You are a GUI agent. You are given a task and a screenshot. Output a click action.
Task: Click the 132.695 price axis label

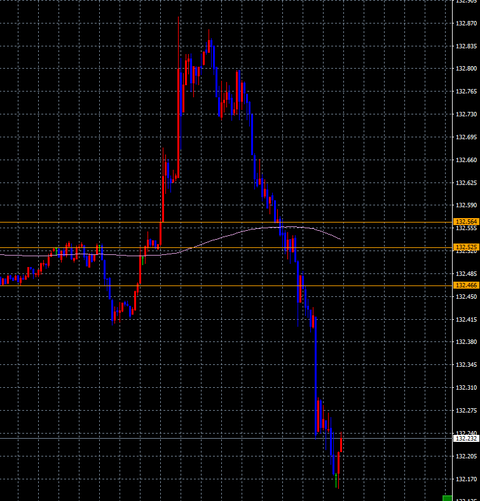[x=466, y=137]
